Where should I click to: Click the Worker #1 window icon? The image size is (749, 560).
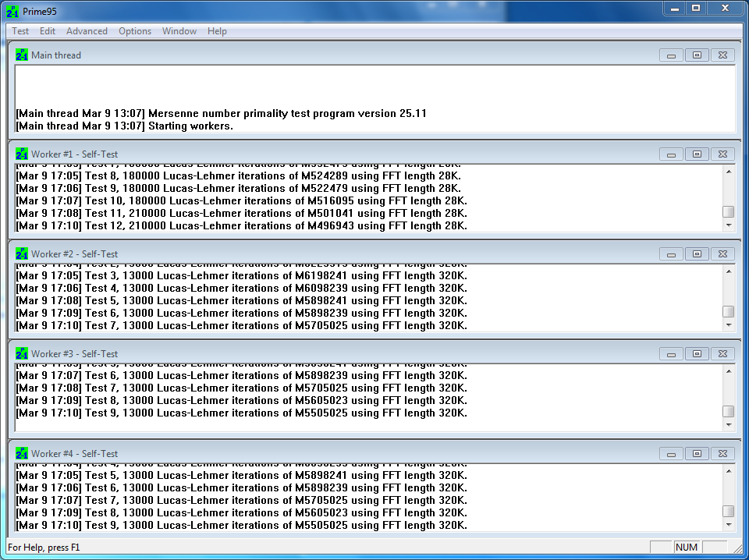tap(22, 154)
